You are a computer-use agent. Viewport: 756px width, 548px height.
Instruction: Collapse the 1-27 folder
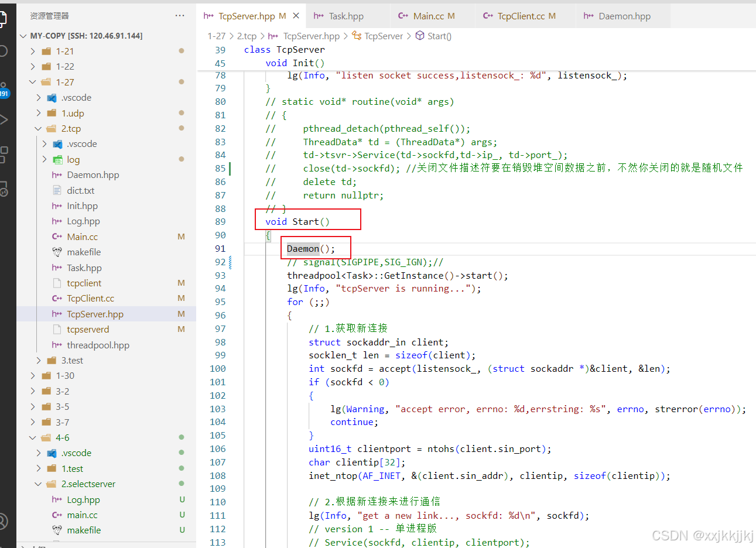click(x=33, y=83)
